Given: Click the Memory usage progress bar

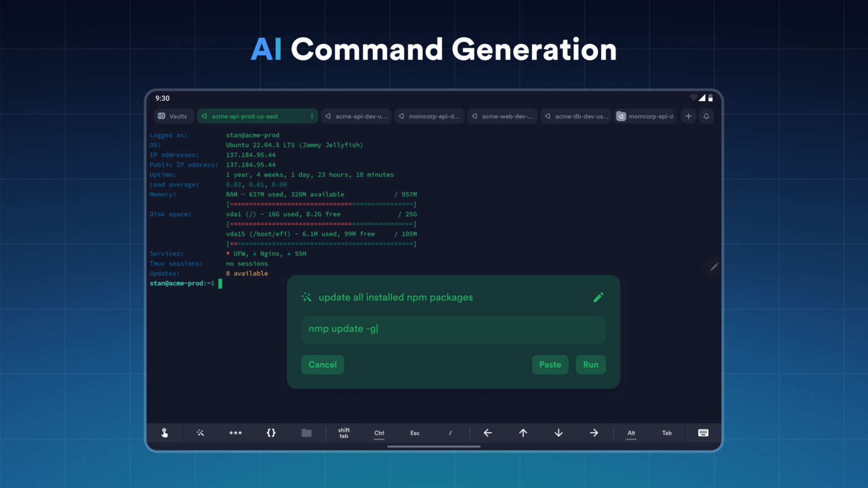Looking at the screenshot, I should (321, 204).
